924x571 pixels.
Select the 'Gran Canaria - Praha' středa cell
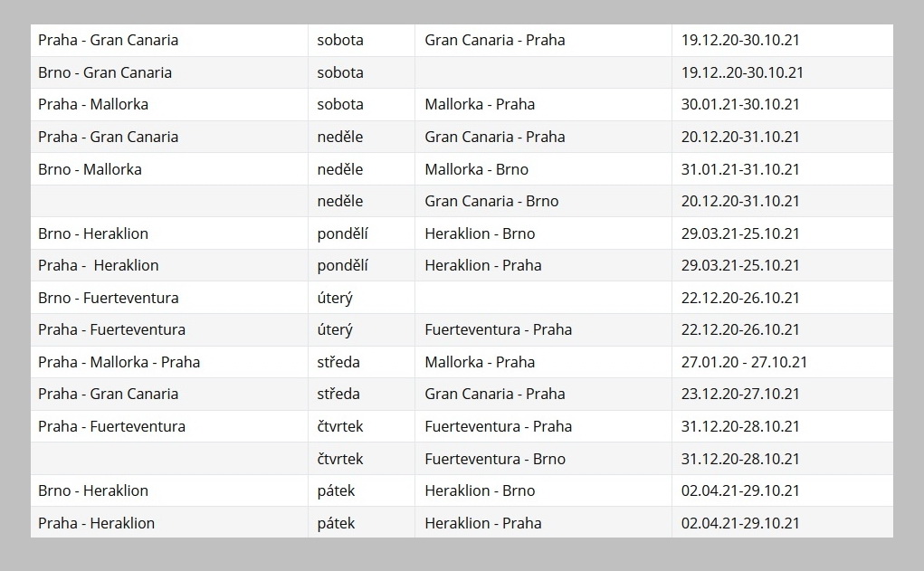click(543, 394)
